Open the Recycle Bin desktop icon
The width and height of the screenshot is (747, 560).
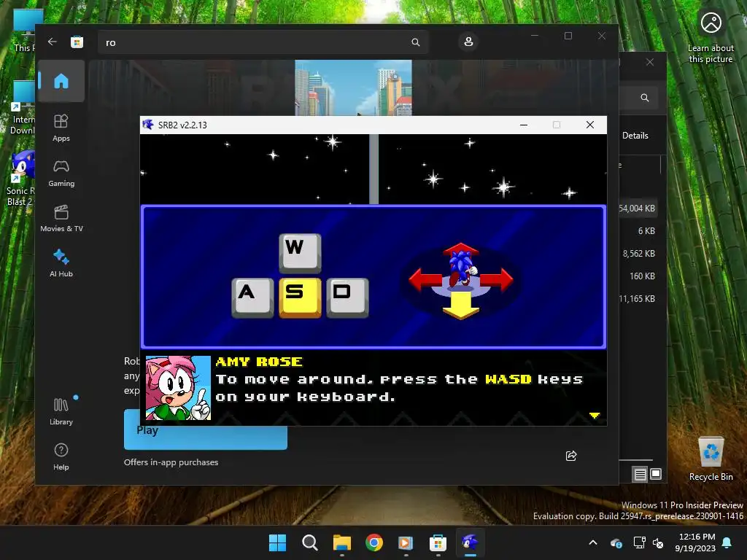(x=711, y=459)
